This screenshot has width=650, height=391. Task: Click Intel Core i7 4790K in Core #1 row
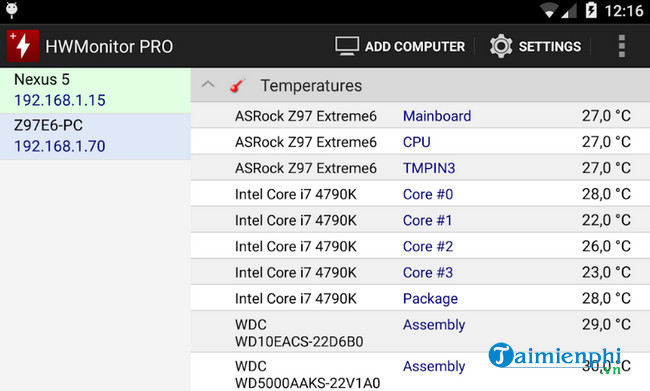[x=296, y=221]
